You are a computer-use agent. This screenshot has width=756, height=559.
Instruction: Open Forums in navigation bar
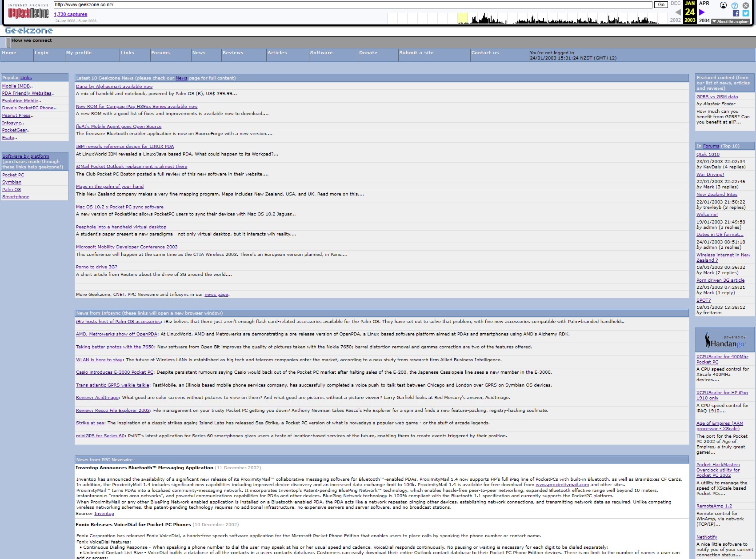click(160, 52)
